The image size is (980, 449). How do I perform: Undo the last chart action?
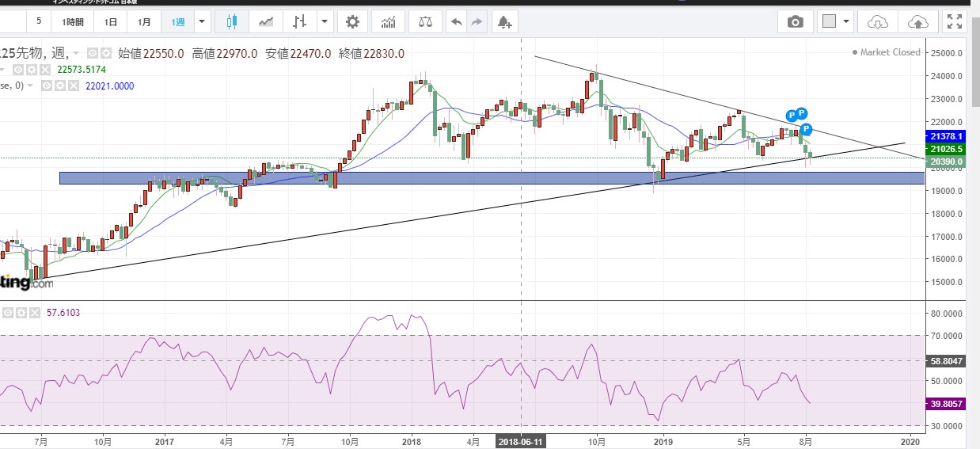pyautogui.click(x=456, y=21)
